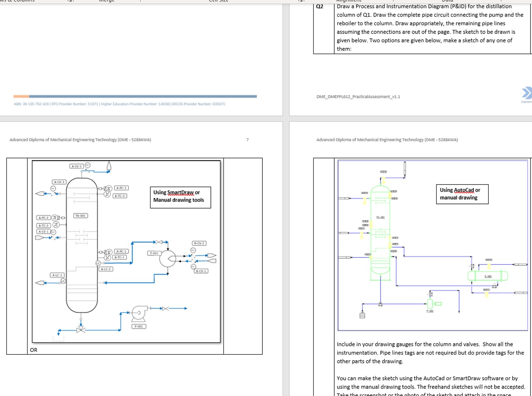Click the three-way valve symbol below the column
Screen dimensions: 532x396
(x=81, y=329)
